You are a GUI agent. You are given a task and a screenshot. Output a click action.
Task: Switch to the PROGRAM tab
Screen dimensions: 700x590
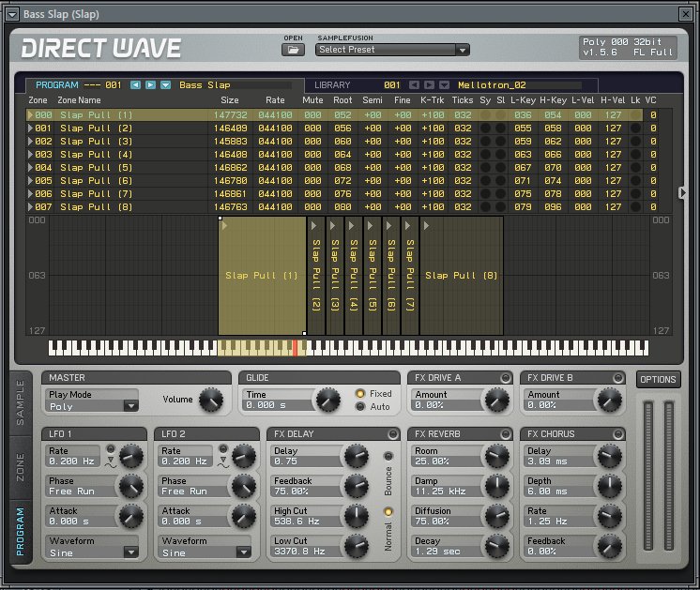point(21,531)
